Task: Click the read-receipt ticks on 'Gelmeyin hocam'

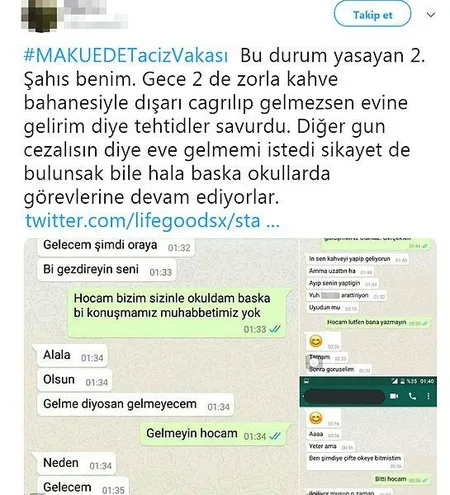Action: (x=275, y=436)
